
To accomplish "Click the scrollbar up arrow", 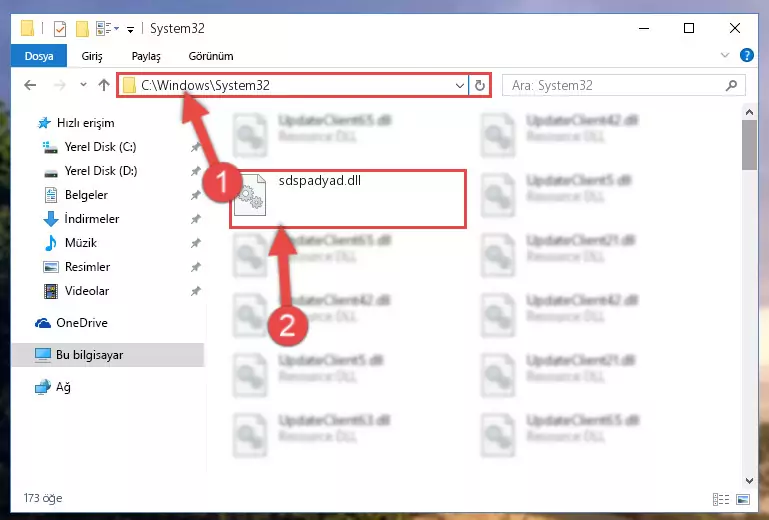I will (x=749, y=112).
